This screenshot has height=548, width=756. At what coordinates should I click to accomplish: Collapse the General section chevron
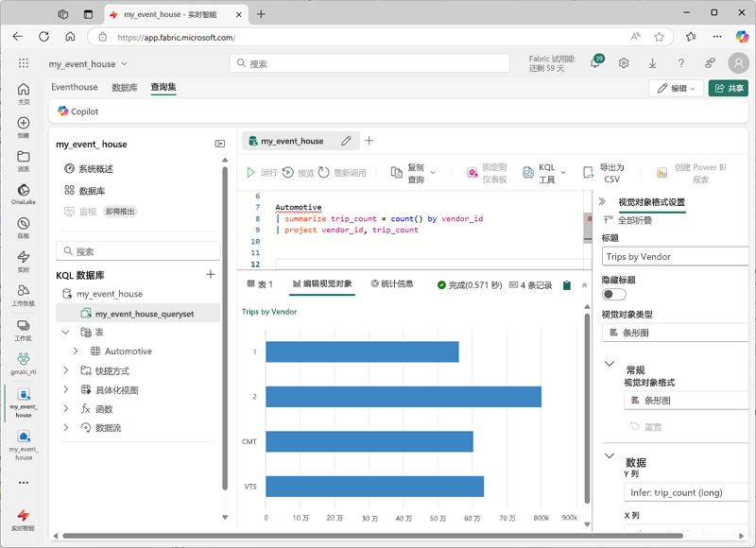[x=610, y=363]
